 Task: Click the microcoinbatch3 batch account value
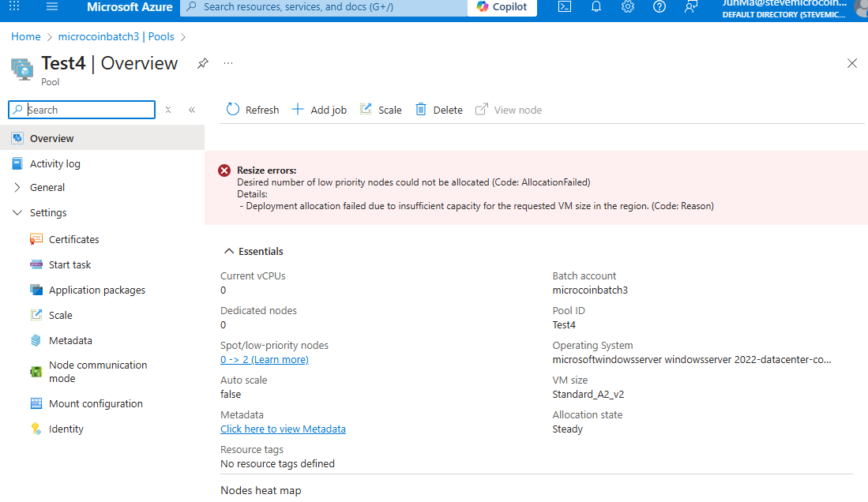tap(590, 290)
